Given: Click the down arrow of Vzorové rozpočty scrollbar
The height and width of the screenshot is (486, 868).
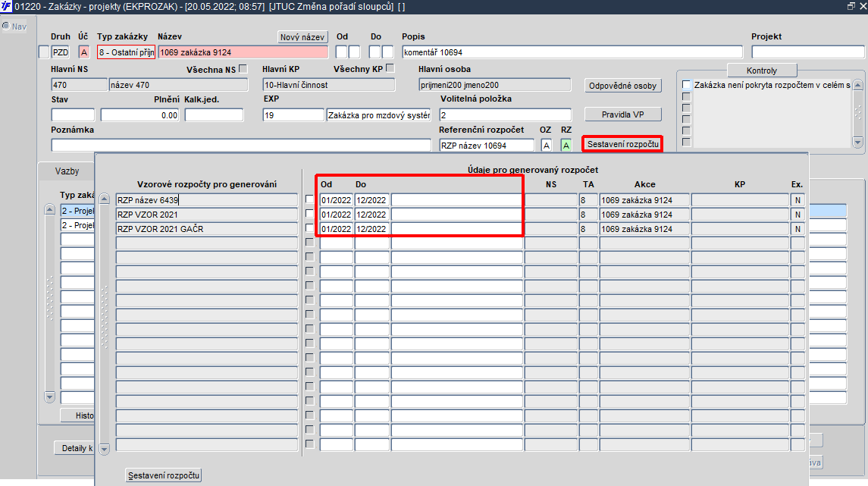Looking at the screenshot, I should [x=104, y=450].
